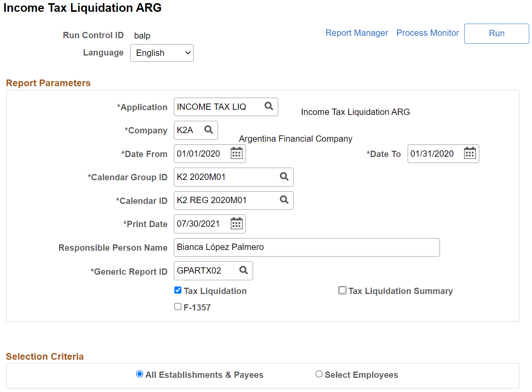Select the Select Employees radio button
This screenshot has width=532, height=392.
coord(319,374)
